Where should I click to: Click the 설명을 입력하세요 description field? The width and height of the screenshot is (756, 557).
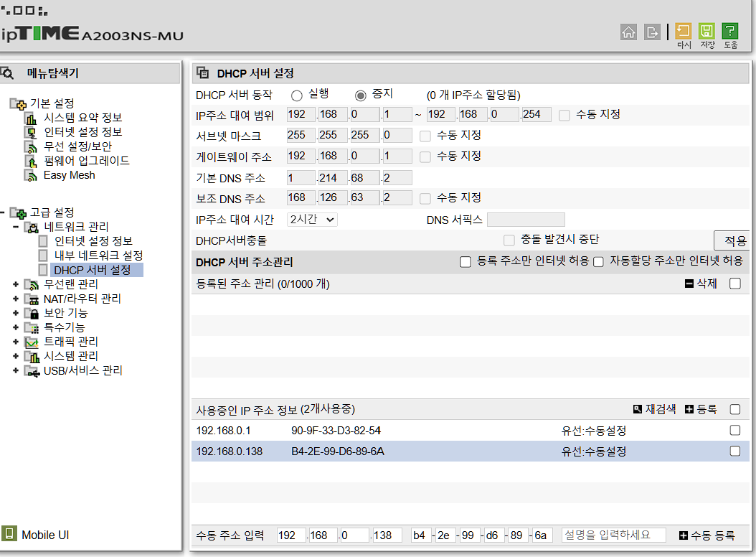click(614, 535)
